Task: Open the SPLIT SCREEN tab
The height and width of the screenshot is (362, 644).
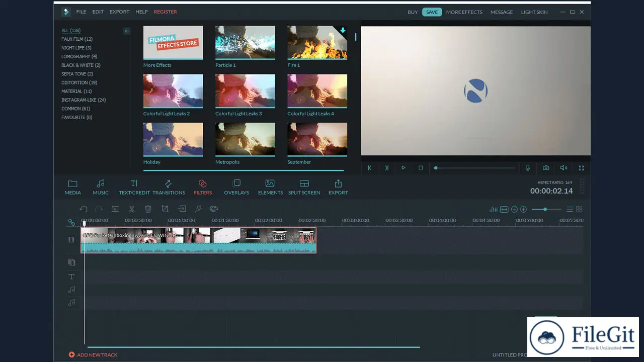Action: [x=304, y=187]
